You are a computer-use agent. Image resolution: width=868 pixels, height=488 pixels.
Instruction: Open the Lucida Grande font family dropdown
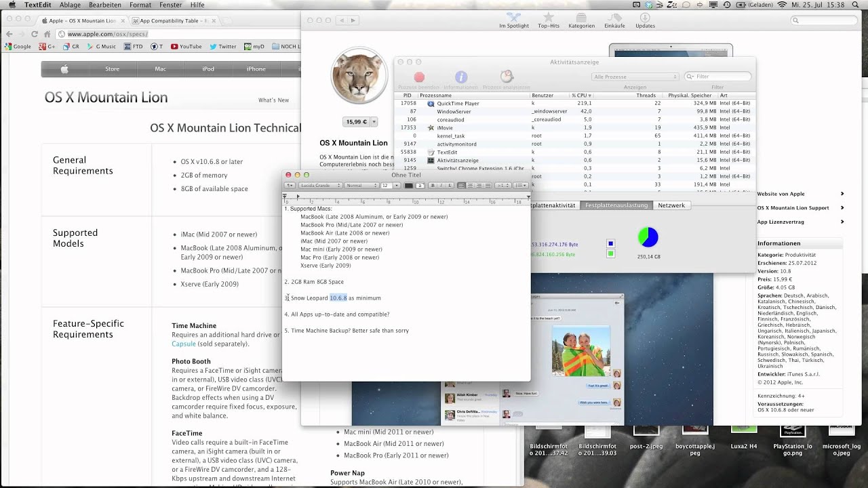[x=320, y=186]
